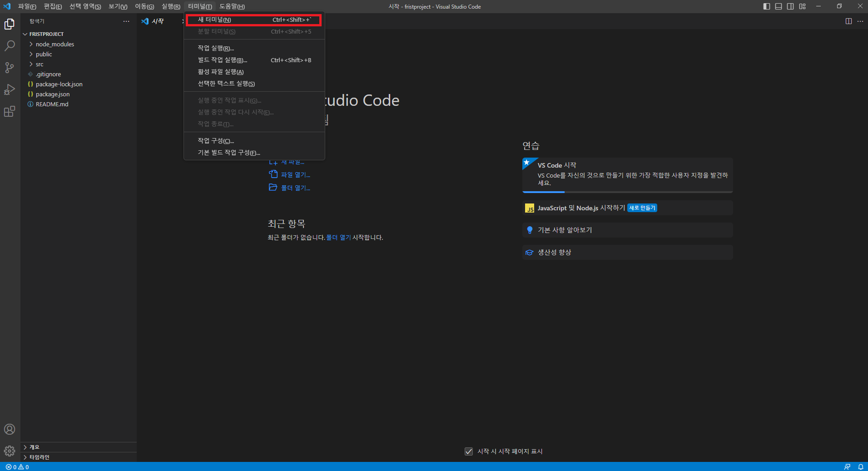The height and width of the screenshot is (471, 868).
Task: Click lightbulb icon for 기본 사항 알아보기
Action: (x=530, y=230)
